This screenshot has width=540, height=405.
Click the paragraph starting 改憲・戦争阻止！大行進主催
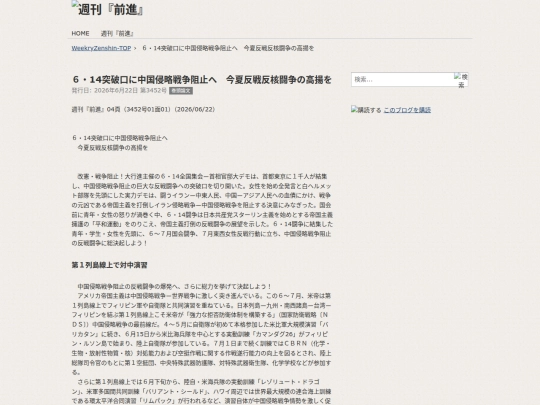coord(202,210)
